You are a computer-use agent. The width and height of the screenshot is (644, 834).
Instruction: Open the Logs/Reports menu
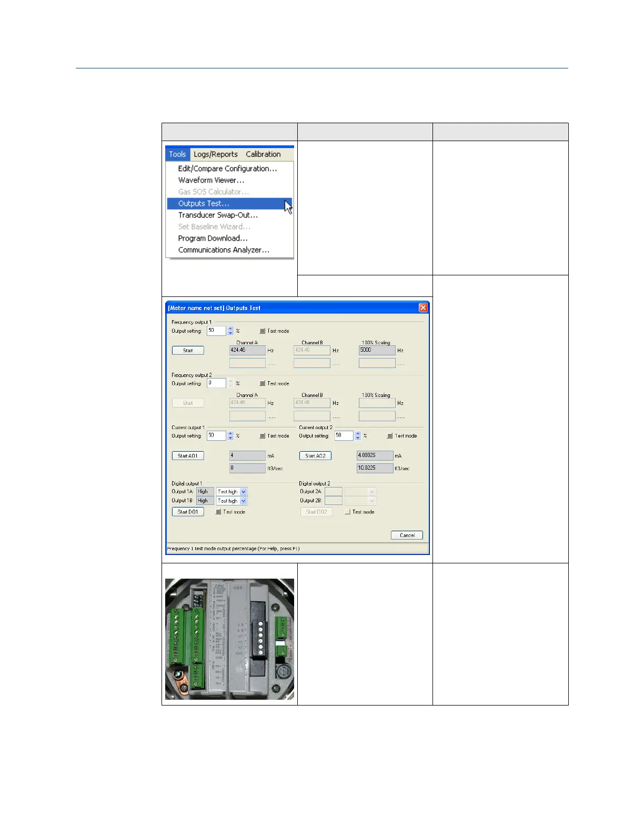click(216, 154)
